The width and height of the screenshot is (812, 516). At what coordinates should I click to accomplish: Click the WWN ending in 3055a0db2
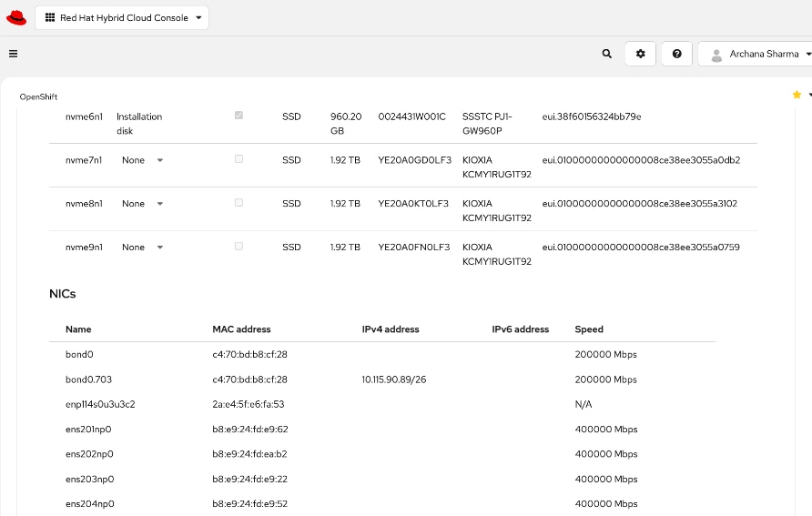pyautogui.click(x=641, y=160)
